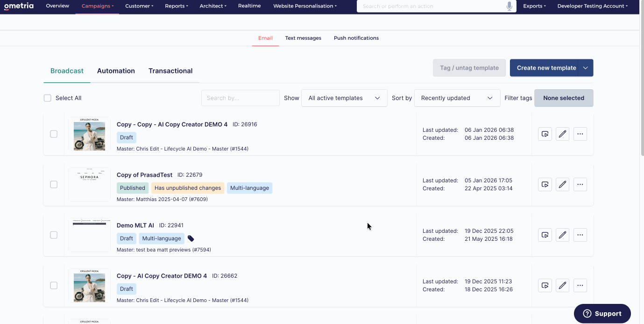The height and width of the screenshot is (324, 644).
Task: Click pencil edit icon for template ID 26662
Action: pyautogui.click(x=562, y=285)
